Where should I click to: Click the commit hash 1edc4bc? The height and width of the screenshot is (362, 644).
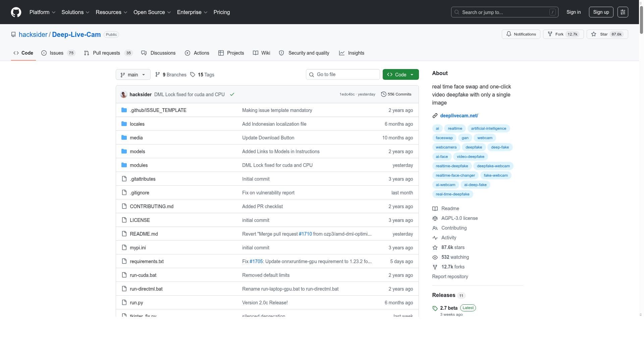[347, 95]
